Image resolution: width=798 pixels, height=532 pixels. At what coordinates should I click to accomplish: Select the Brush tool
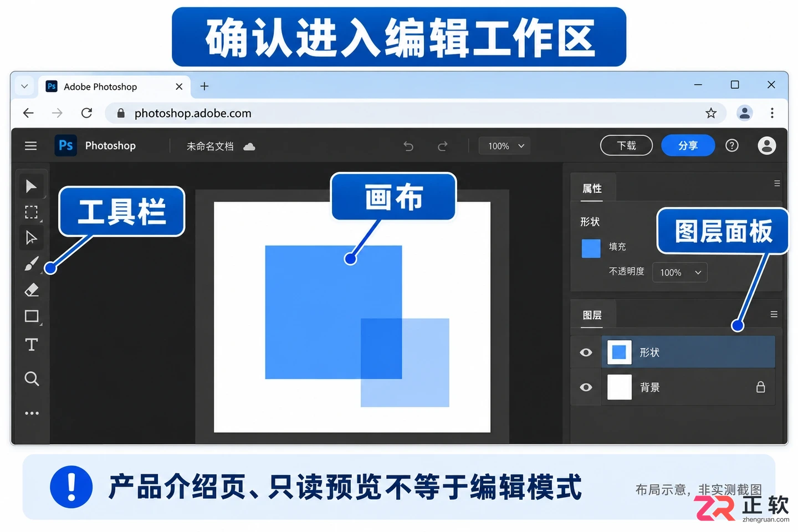point(32,264)
